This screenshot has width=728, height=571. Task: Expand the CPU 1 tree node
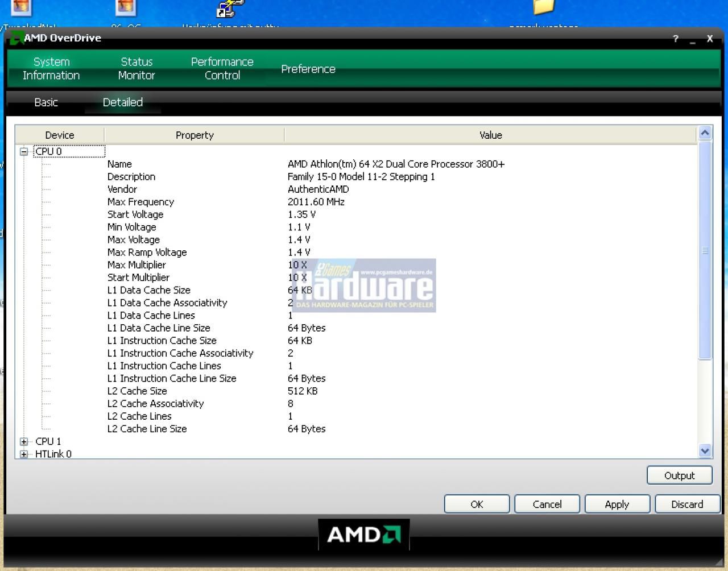[x=24, y=441]
